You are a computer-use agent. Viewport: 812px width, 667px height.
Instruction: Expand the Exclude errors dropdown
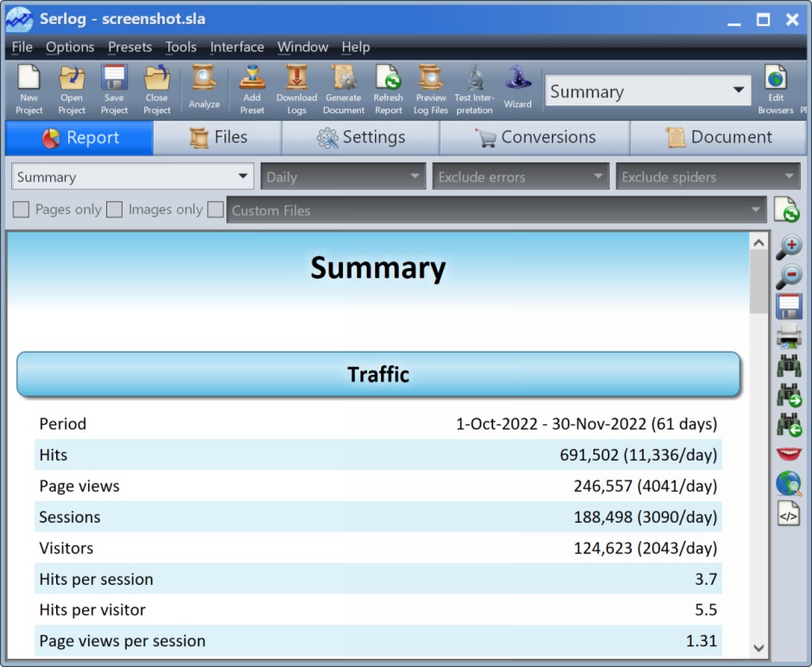[x=521, y=177]
